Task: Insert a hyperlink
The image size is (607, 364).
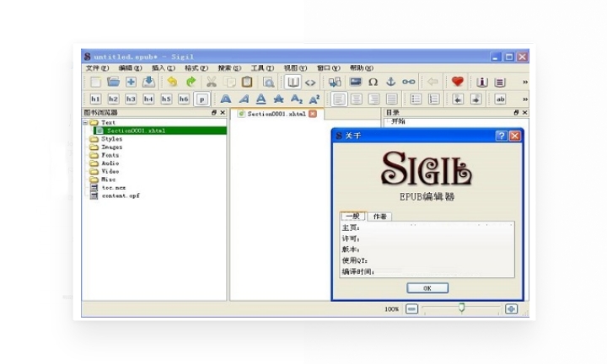Action: tap(409, 82)
